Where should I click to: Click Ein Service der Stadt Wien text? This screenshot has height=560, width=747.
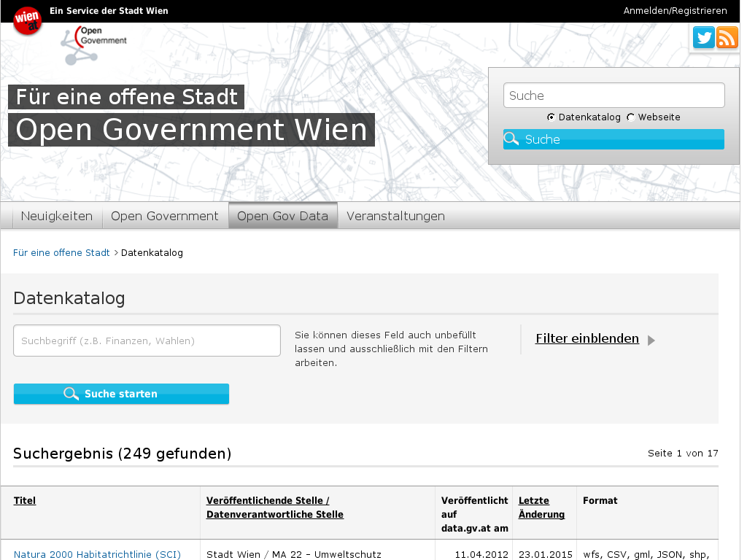coord(109,10)
